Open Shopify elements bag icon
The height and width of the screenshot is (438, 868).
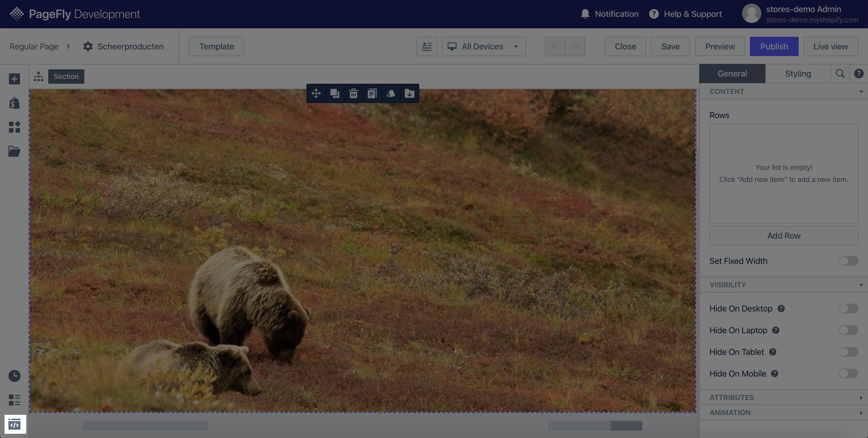(14, 103)
